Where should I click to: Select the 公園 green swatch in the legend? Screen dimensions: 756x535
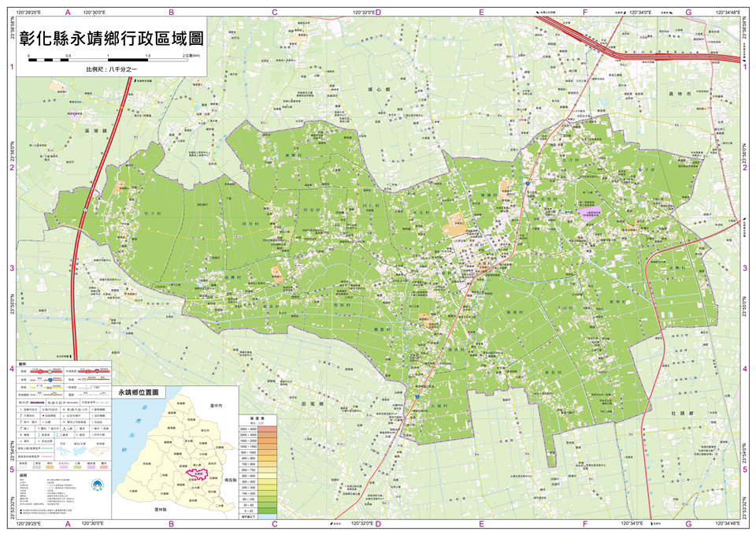tap(78, 467)
